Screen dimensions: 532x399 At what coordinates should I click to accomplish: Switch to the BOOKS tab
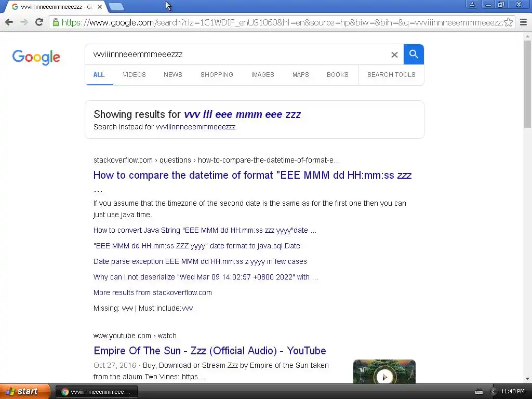coord(338,75)
